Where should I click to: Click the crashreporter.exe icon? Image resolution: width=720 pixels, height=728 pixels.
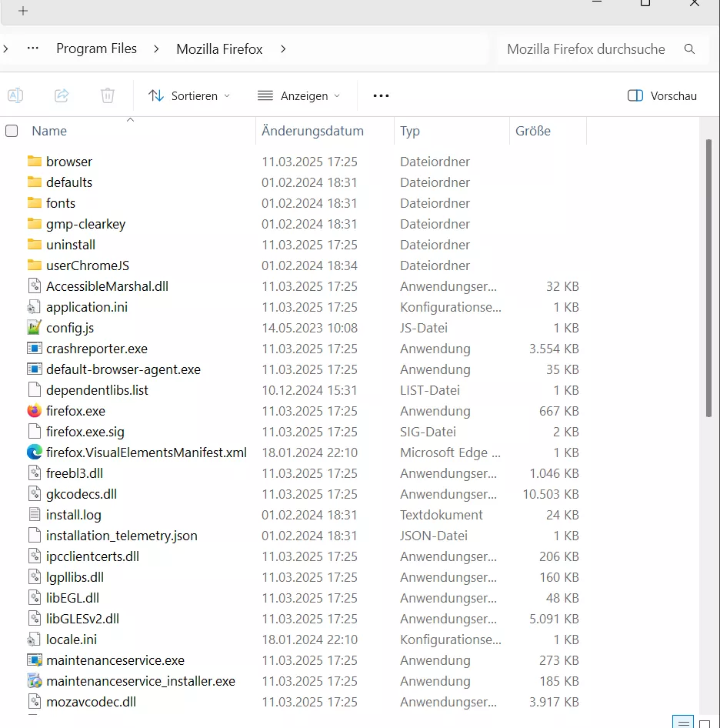[35, 348]
